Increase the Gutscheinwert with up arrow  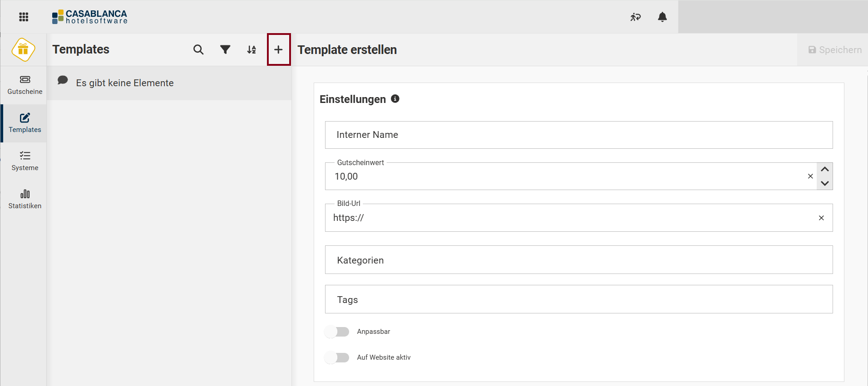pos(825,169)
